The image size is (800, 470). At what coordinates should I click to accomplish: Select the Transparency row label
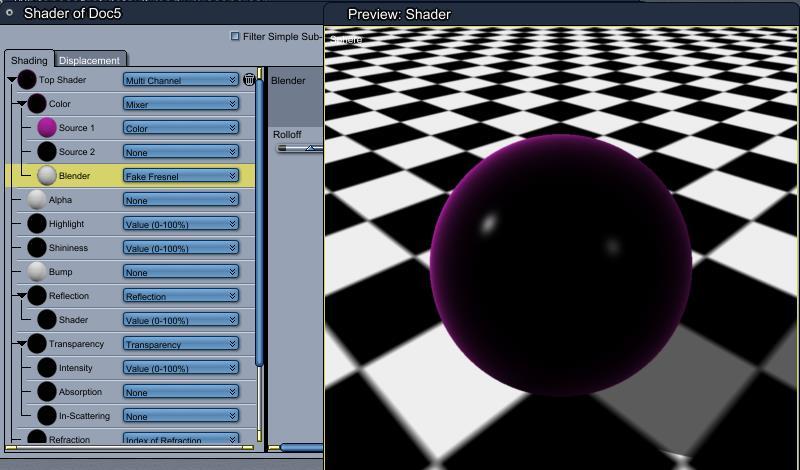tap(77, 344)
